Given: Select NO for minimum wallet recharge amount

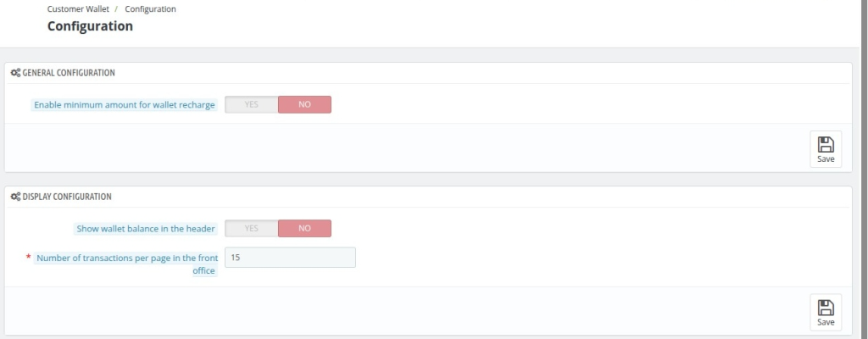Looking at the screenshot, I should pyautogui.click(x=304, y=105).
